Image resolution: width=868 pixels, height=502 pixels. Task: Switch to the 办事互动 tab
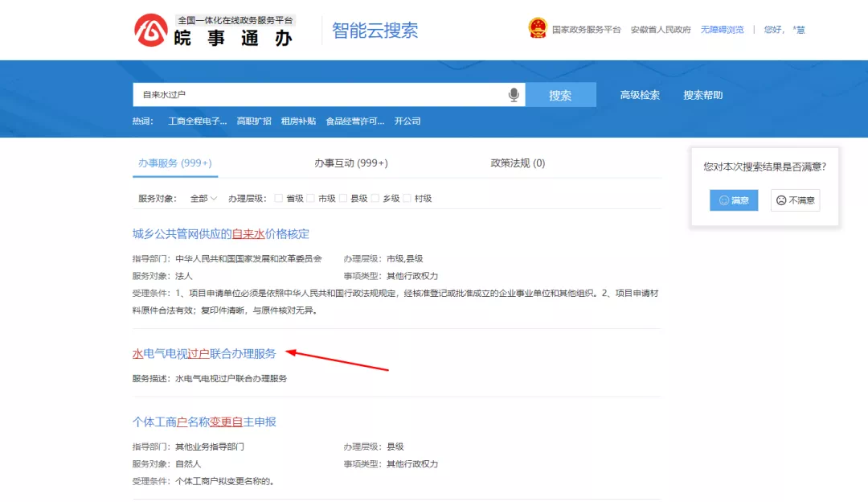350,163
